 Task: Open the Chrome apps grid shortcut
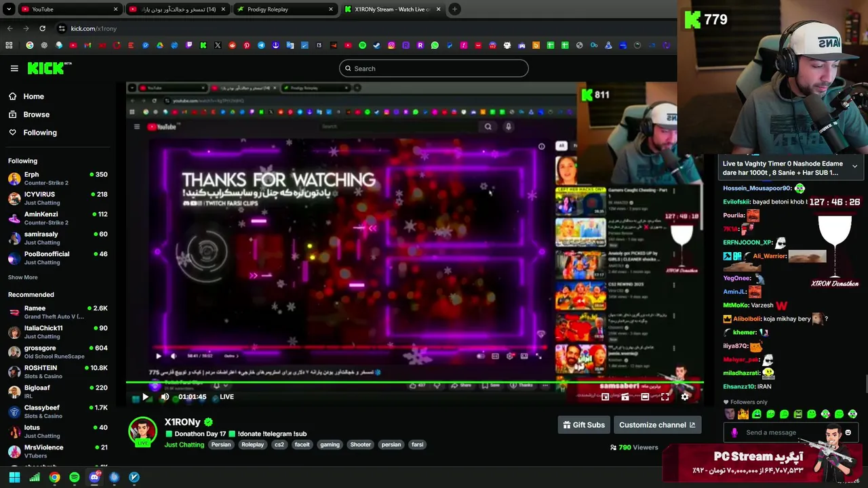(x=9, y=45)
